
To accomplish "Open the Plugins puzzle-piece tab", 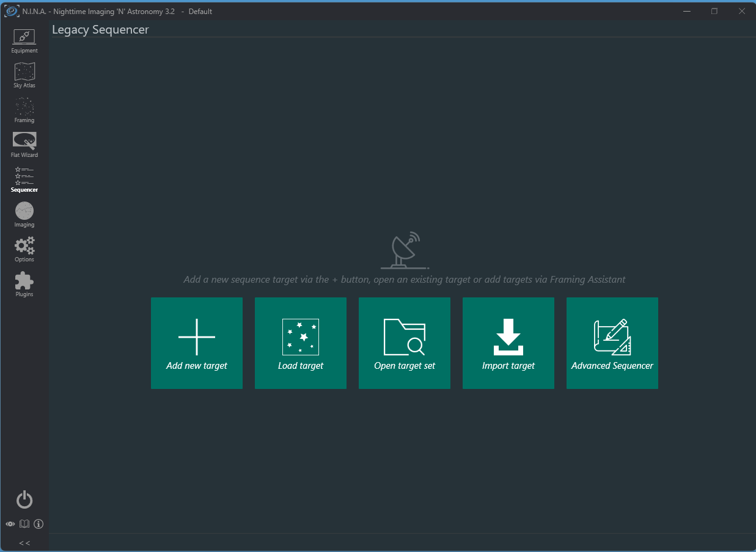I will 24,285.
